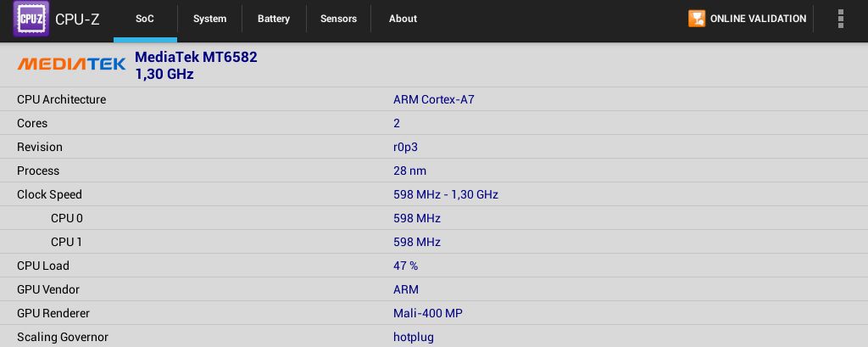
Task: Click the CPU-Z title text
Action: click(77, 19)
